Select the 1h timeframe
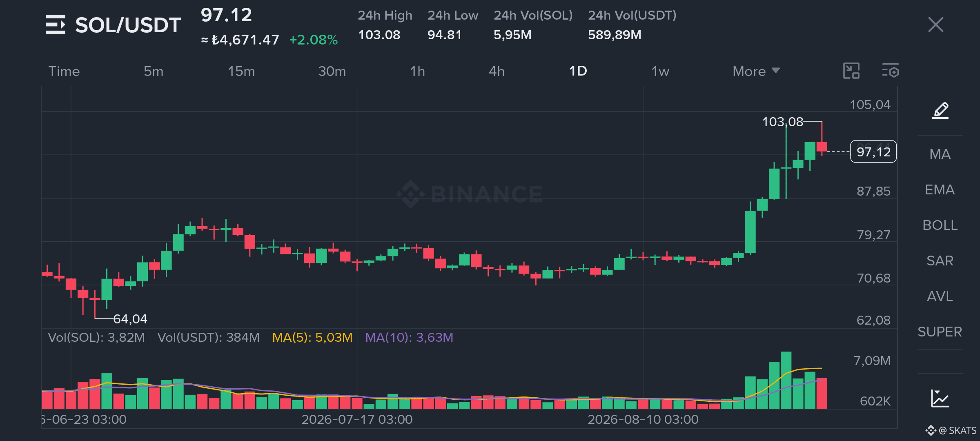Viewport: 980px width, 441px height. 418,71
